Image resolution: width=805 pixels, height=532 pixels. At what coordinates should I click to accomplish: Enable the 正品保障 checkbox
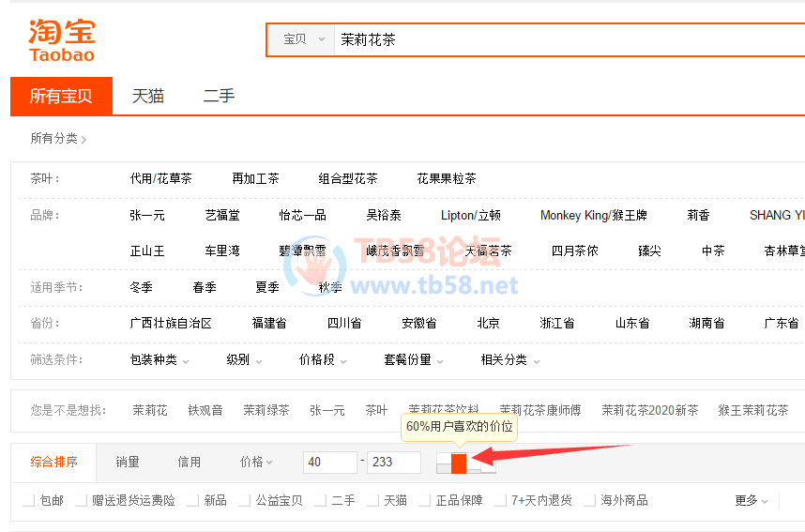(425, 501)
